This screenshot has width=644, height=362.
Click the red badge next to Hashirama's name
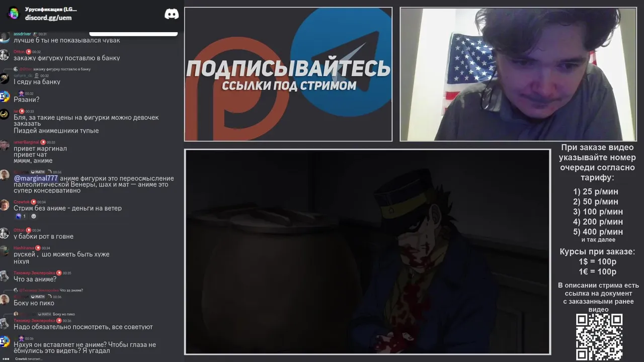tap(38, 248)
